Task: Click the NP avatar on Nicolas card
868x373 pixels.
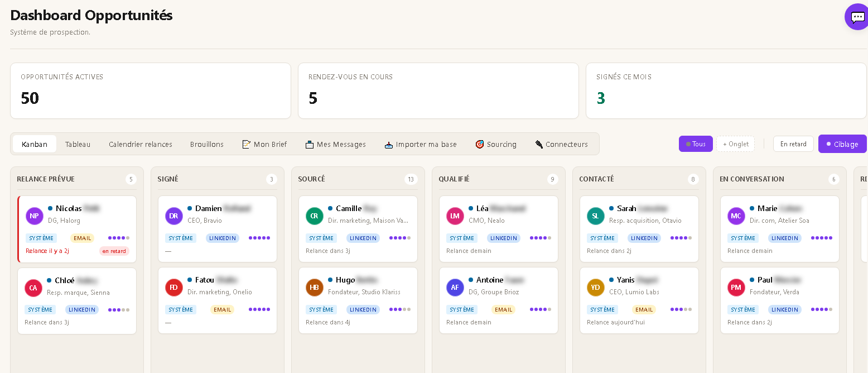Action: coord(35,216)
